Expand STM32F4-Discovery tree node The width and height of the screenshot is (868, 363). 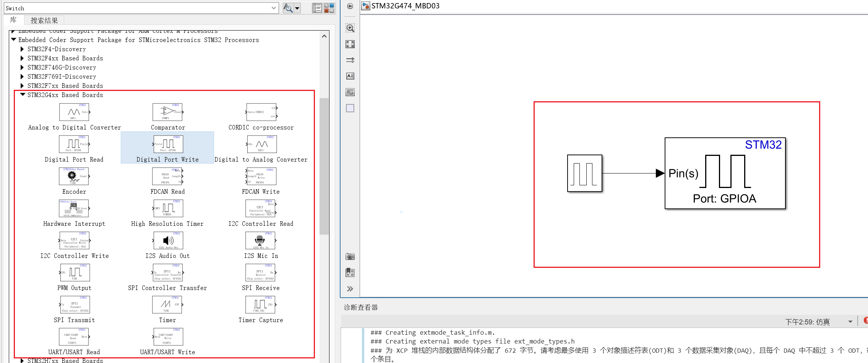click(x=22, y=49)
